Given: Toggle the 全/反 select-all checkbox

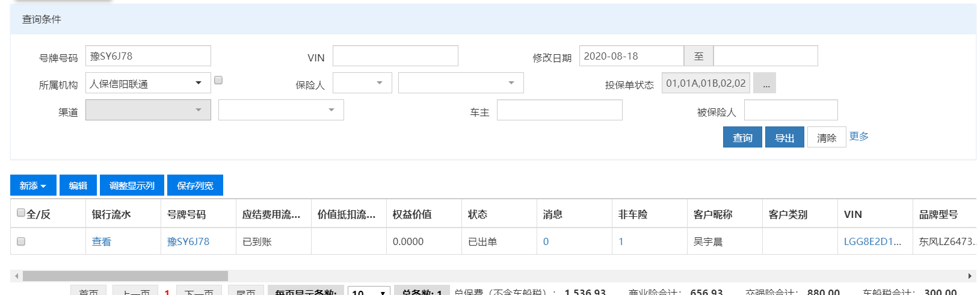Looking at the screenshot, I should tap(21, 213).
